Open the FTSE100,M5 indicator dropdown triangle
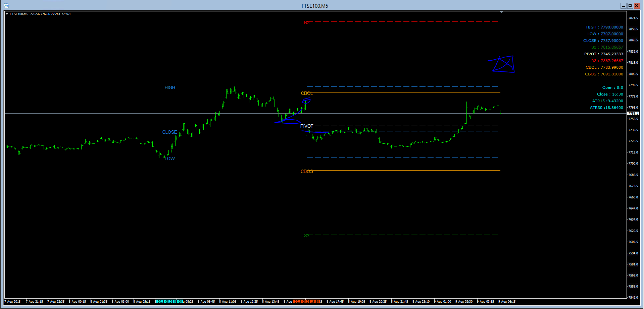The height and width of the screenshot is (309, 644). click(7, 14)
